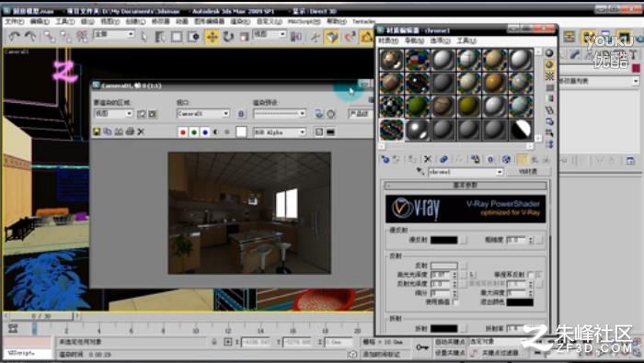
Task: Save the rendered image in frame window
Action: [97, 131]
